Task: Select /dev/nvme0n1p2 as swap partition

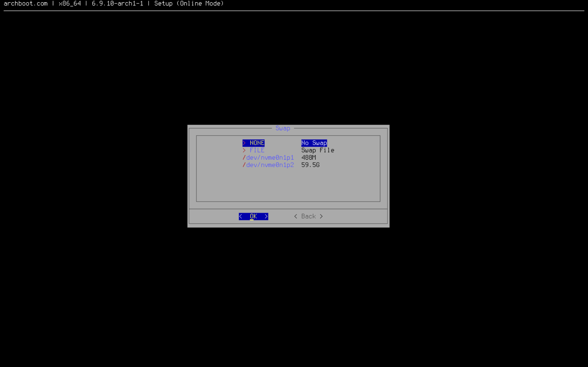Action: 268,165
